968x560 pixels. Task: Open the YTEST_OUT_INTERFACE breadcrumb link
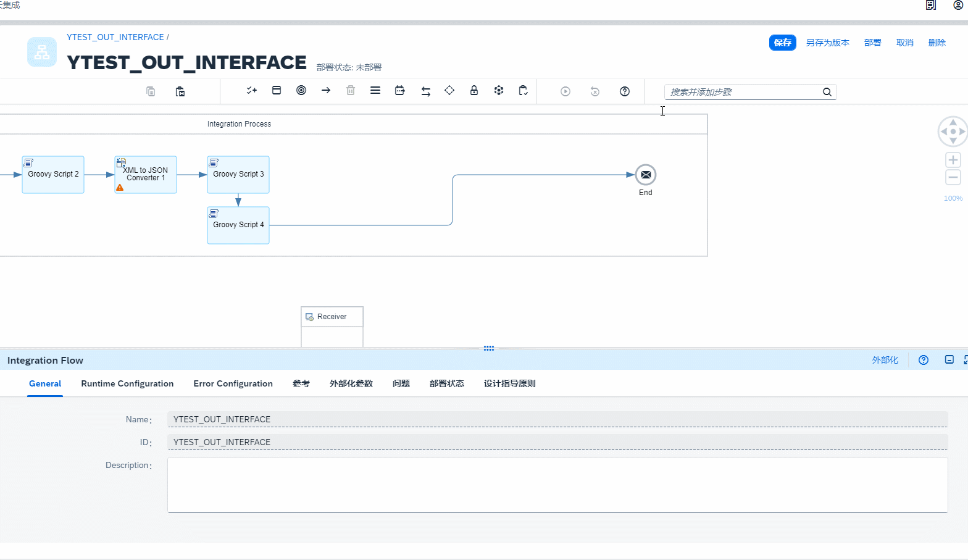[115, 37]
